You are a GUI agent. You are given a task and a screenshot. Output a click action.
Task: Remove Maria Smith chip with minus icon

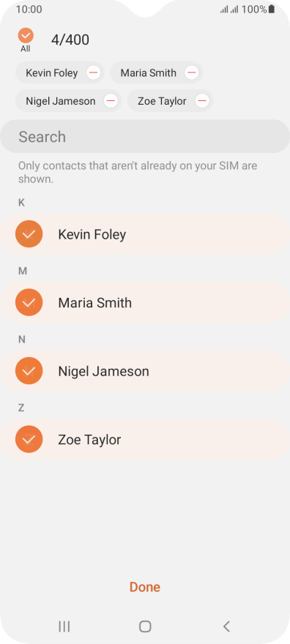[191, 72]
